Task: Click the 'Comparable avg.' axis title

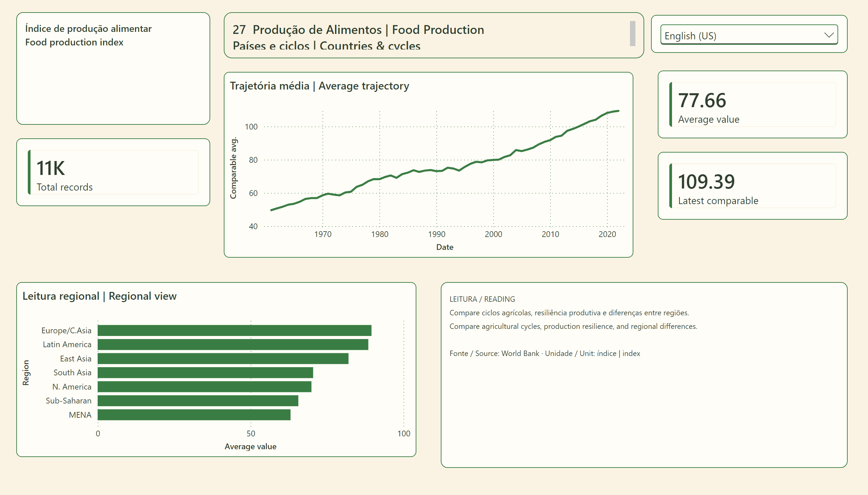Action: click(233, 168)
